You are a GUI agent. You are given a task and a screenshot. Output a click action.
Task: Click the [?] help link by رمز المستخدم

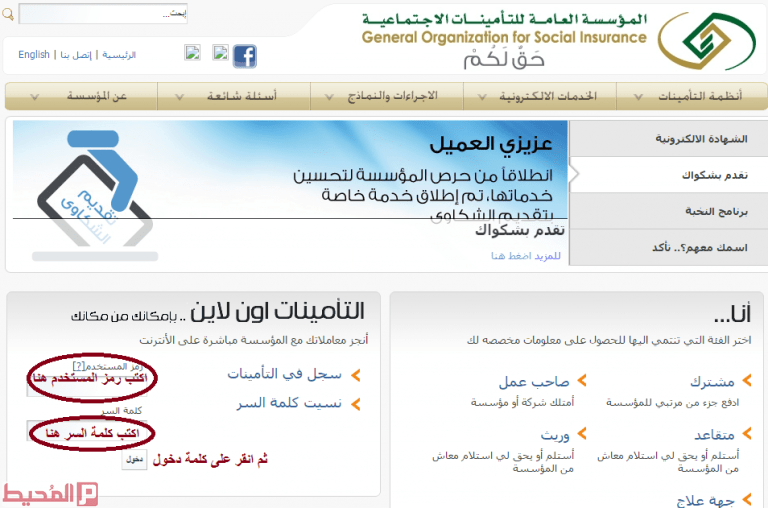pos(78,366)
